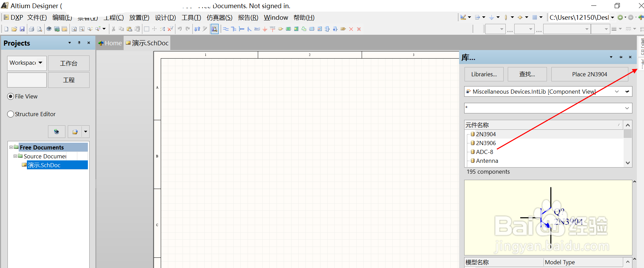Pin the Projects panel
The width and height of the screenshot is (644, 268).
pyautogui.click(x=79, y=43)
